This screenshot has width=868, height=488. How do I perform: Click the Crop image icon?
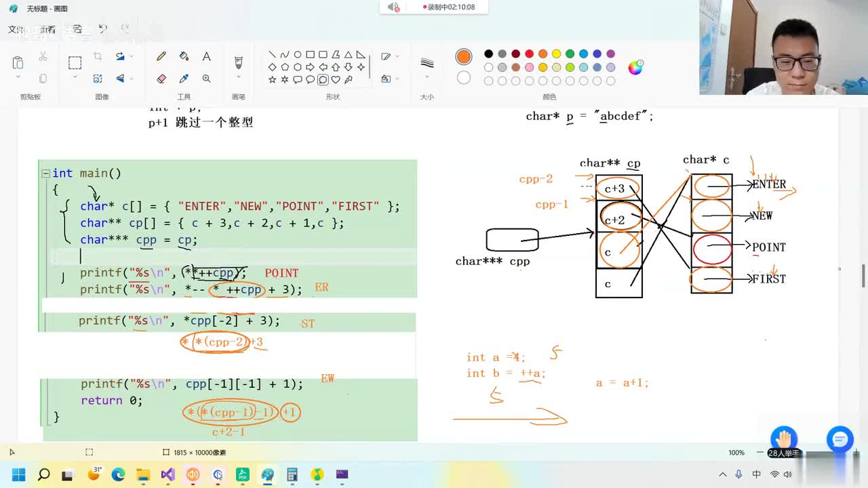[98, 57]
